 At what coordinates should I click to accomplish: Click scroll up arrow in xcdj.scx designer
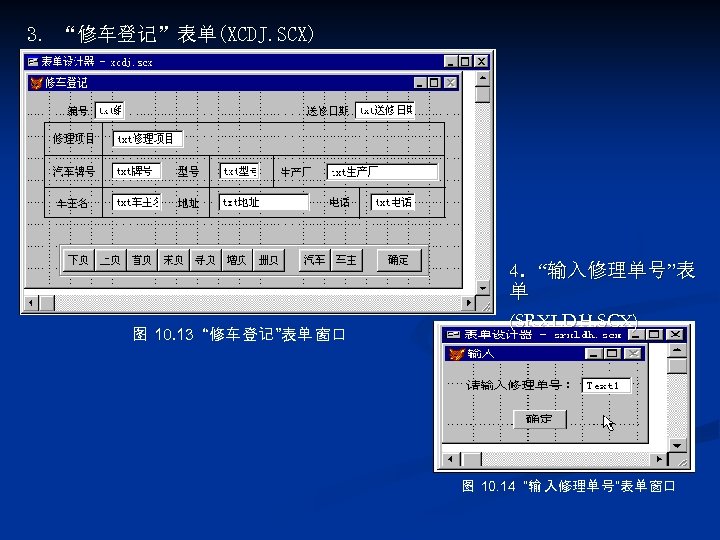(x=483, y=78)
